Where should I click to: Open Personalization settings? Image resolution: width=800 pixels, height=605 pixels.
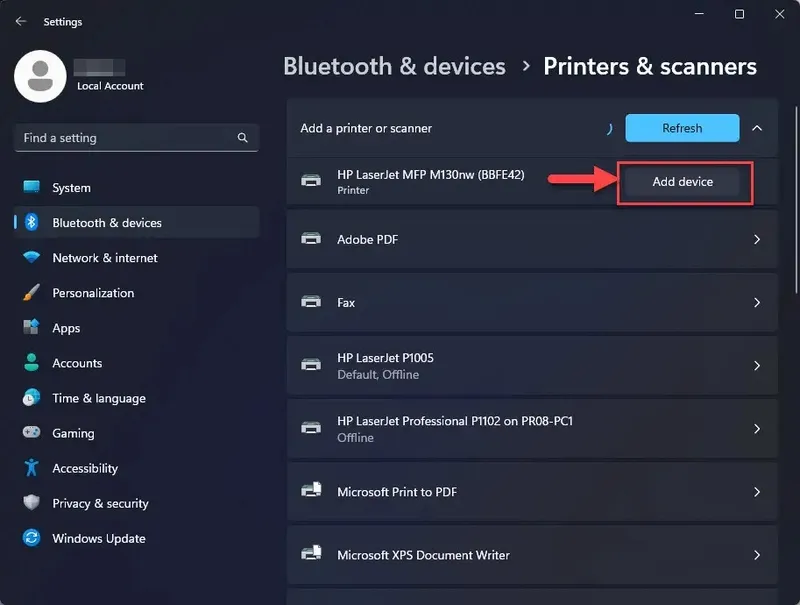click(95, 293)
